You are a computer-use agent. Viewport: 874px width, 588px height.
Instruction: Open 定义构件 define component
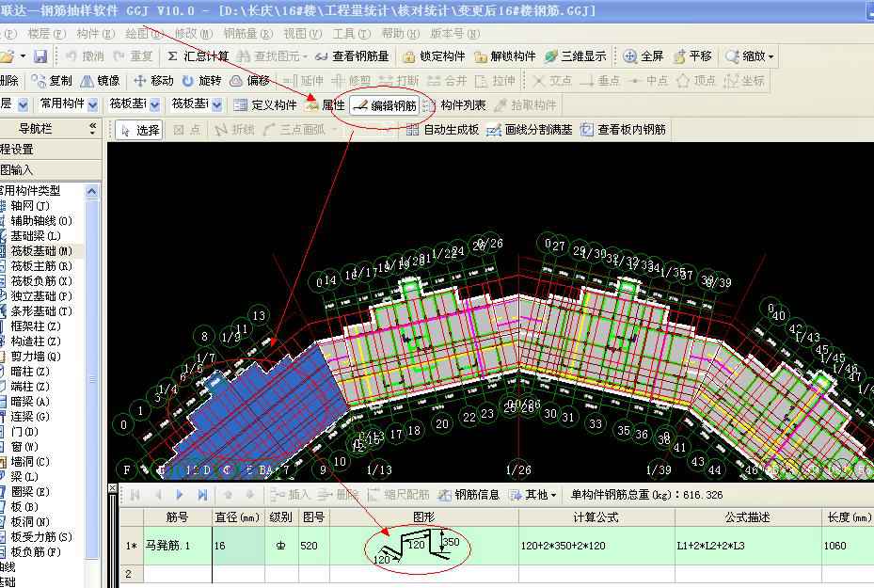coord(265,104)
